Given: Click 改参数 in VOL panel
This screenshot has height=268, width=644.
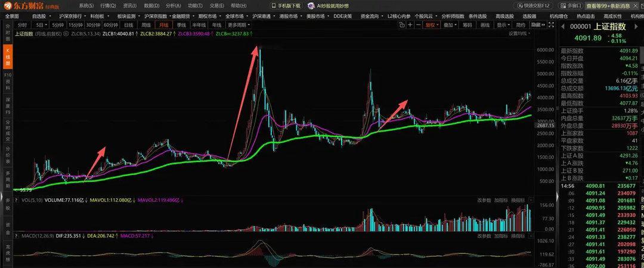Looking at the screenshot, I should (x=484, y=200).
